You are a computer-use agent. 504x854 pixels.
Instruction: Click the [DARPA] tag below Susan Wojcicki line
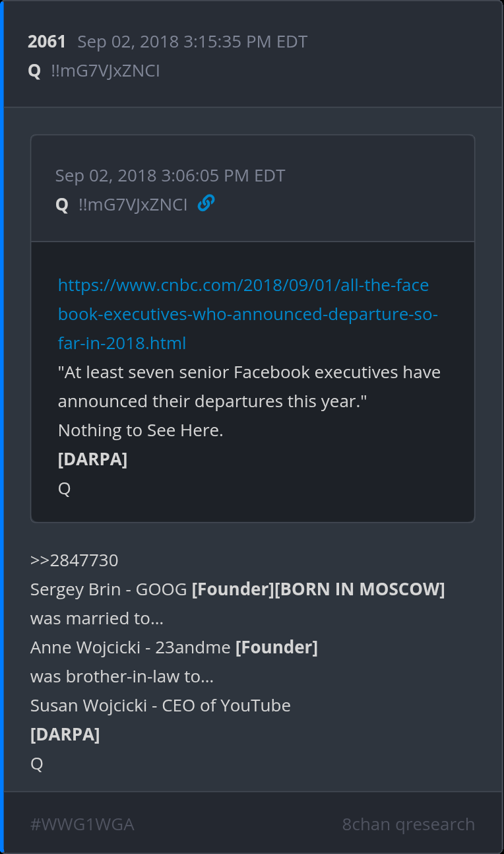pyautogui.click(x=65, y=735)
